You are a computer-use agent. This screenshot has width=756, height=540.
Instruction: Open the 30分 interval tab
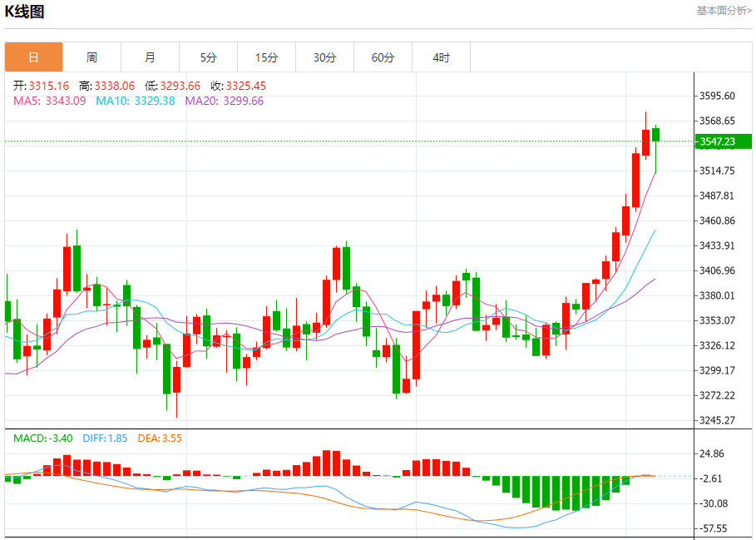tap(324, 57)
